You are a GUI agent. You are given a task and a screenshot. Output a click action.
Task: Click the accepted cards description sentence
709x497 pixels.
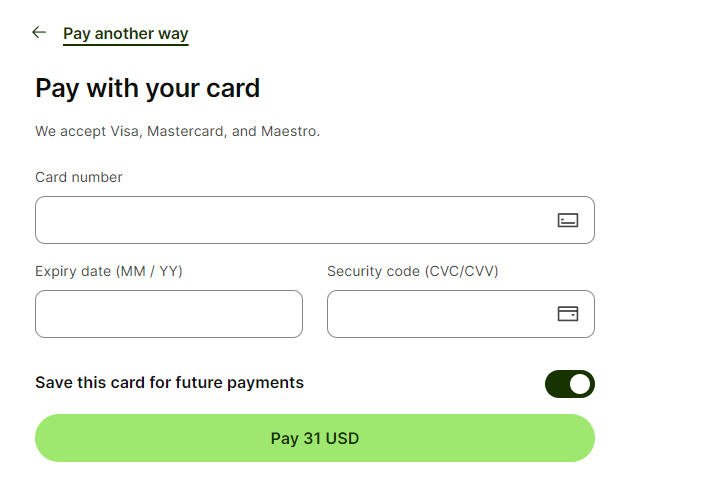click(x=177, y=131)
